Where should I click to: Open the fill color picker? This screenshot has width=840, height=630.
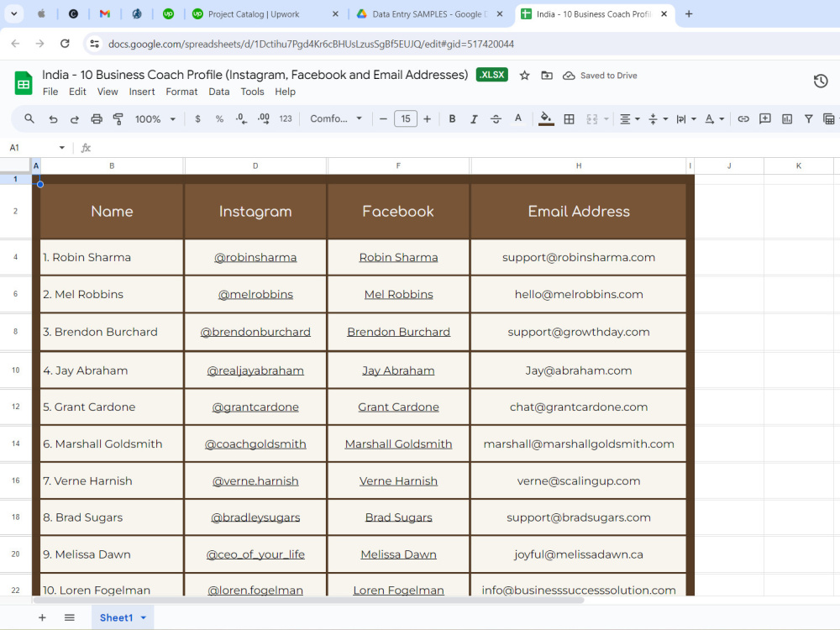click(546, 119)
